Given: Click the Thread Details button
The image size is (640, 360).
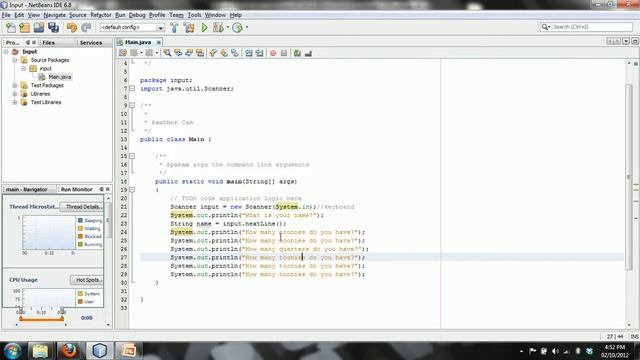Looking at the screenshot, I should tap(83, 207).
